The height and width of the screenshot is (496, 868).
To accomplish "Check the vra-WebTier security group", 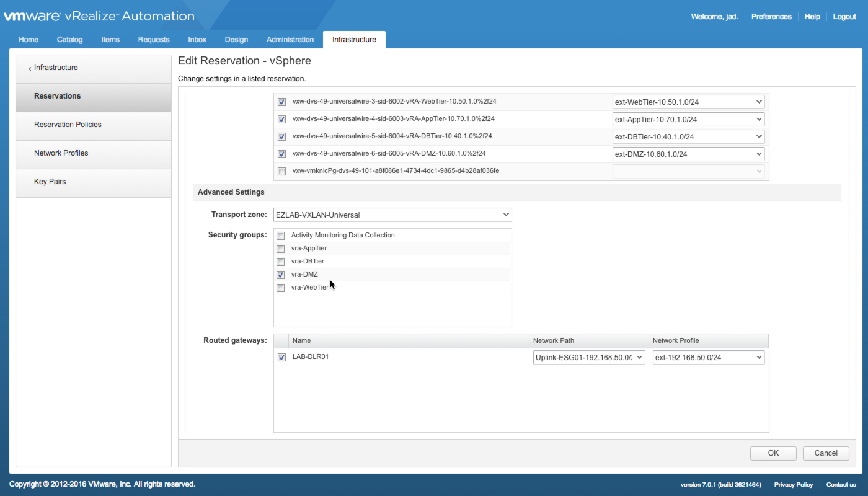I will [280, 288].
